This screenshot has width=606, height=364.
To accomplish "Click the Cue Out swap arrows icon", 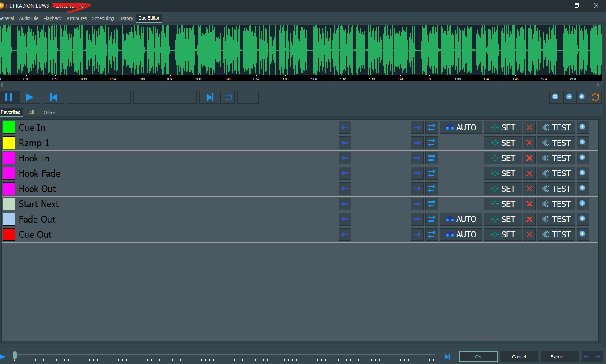I will tap(432, 234).
